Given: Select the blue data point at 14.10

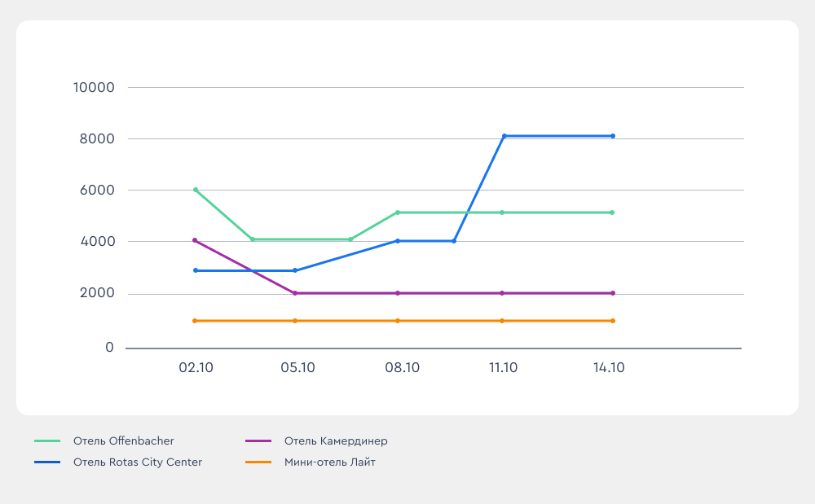Looking at the screenshot, I should [x=613, y=136].
